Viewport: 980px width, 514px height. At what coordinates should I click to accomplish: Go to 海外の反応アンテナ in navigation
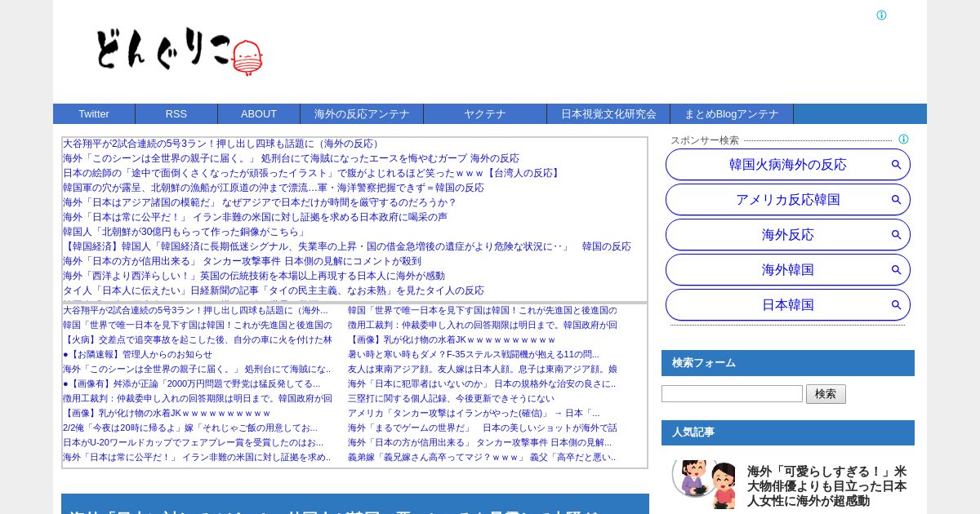(x=362, y=114)
